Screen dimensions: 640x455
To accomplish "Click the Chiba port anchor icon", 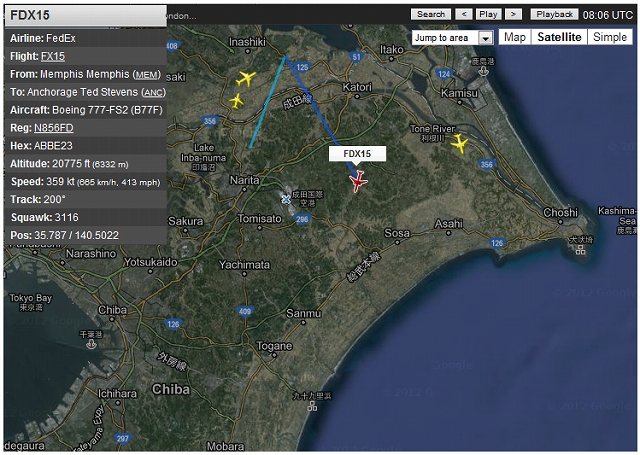I will [91, 344].
